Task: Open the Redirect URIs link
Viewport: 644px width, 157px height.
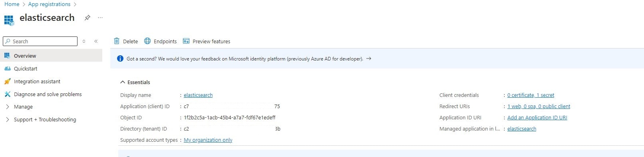Action: pos(539,106)
